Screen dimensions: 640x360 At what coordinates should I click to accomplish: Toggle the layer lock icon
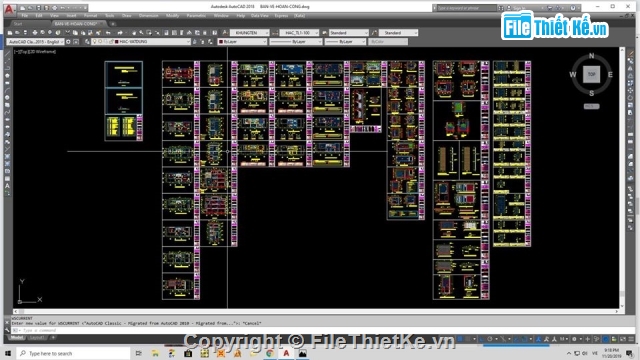coord(110,42)
